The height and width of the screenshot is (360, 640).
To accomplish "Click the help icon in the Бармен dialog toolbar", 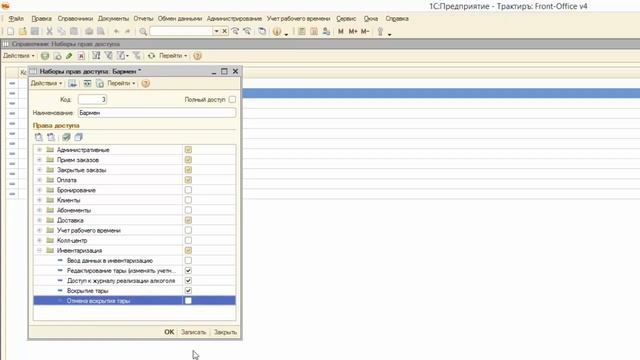I will tap(145, 84).
